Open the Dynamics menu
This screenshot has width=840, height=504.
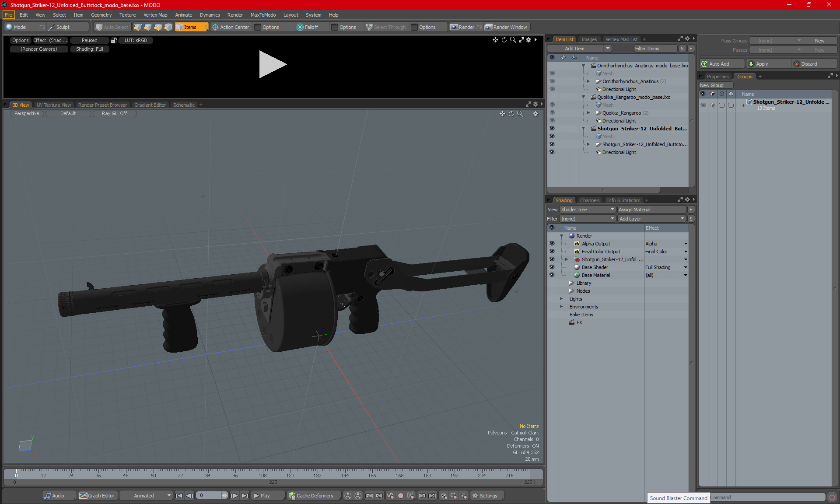point(210,15)
